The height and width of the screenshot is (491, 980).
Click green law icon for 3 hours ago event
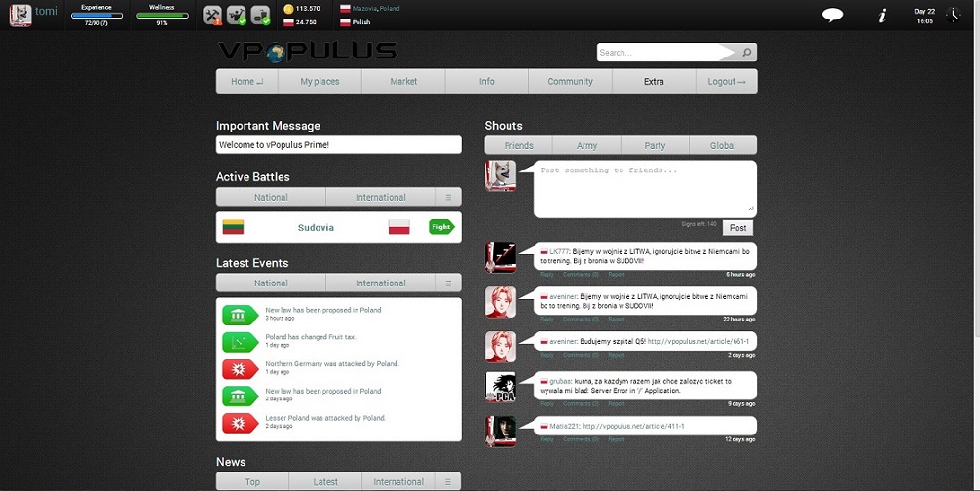(240, 315)
